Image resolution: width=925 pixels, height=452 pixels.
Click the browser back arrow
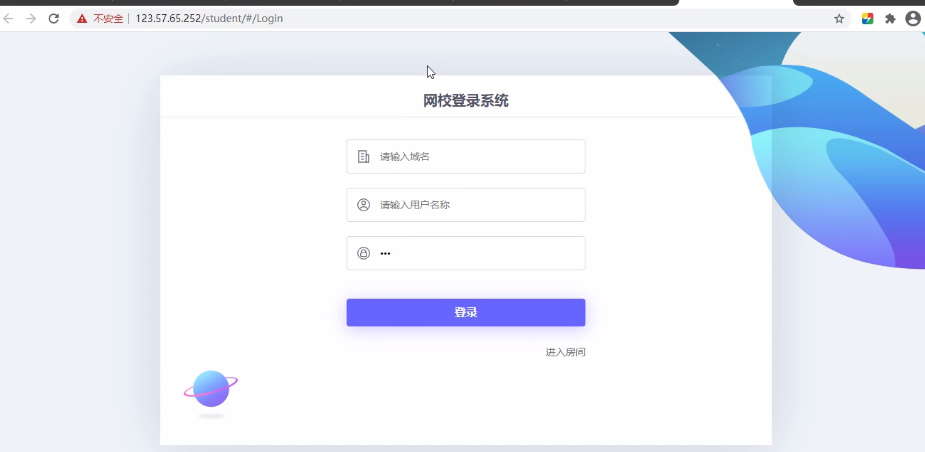9,18
